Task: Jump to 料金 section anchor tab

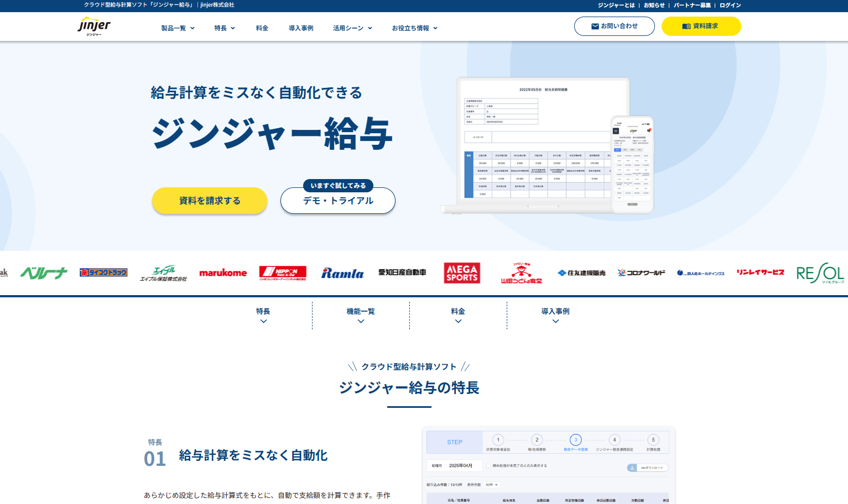Action: click(458, 316)
